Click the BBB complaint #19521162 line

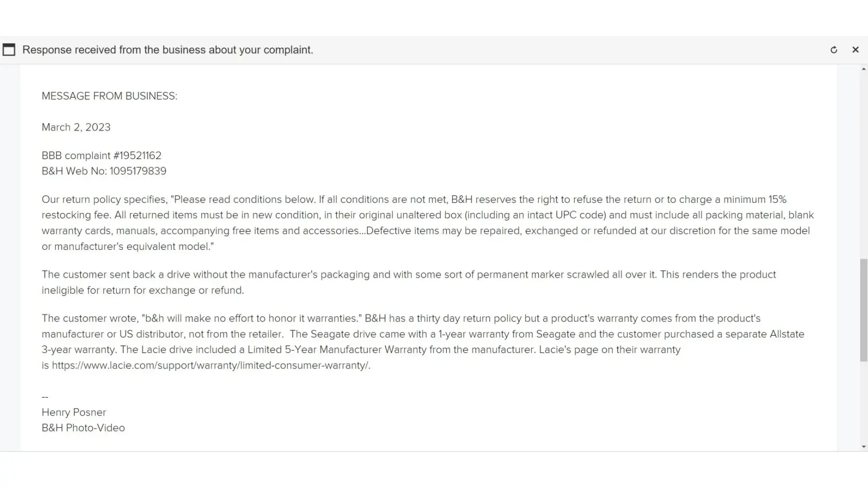[102, 156]
